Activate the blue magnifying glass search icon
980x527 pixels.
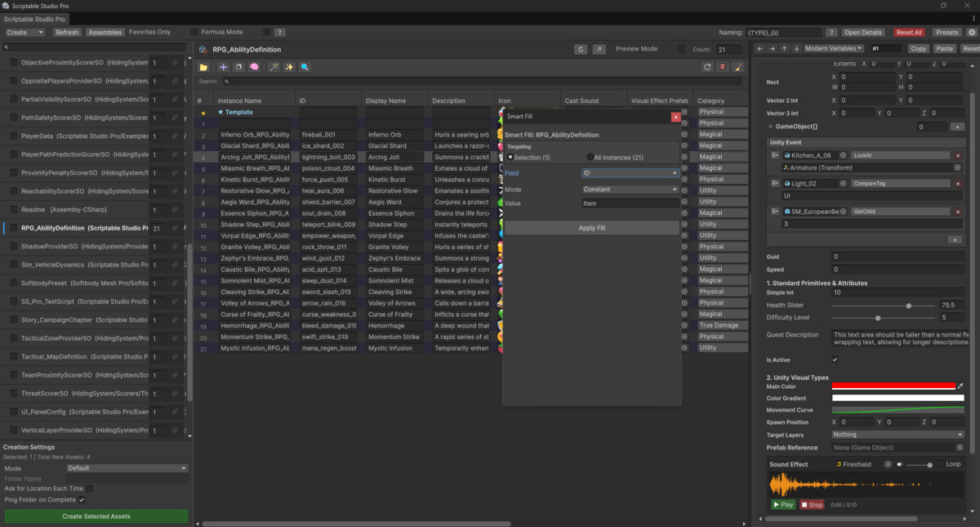305,67
